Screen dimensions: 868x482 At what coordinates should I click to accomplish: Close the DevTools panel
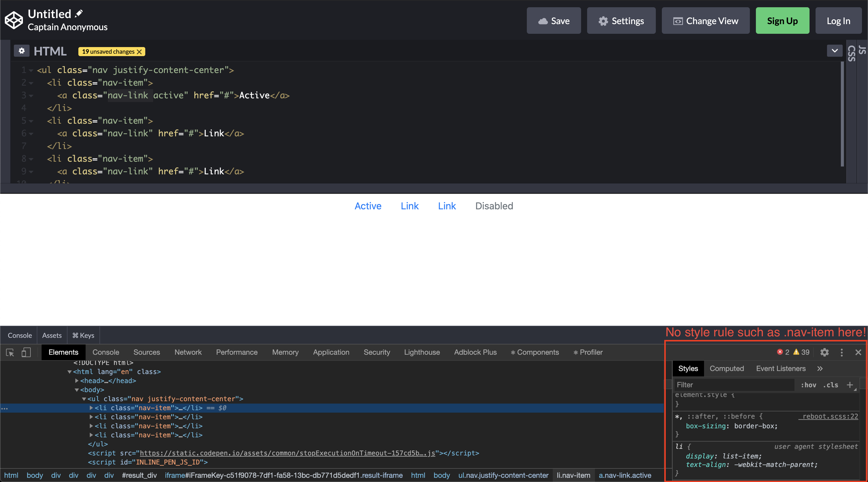pos(858,352)
